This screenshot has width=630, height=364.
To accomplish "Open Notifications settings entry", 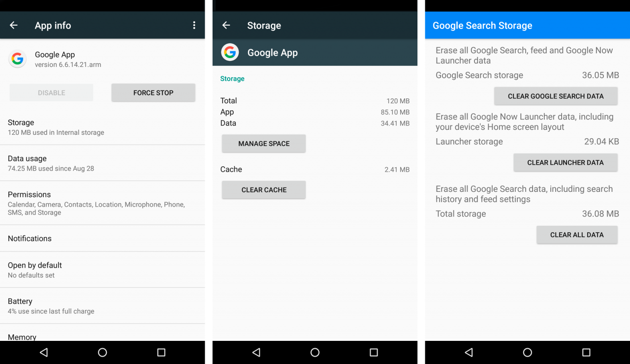I will coord(102,239).
